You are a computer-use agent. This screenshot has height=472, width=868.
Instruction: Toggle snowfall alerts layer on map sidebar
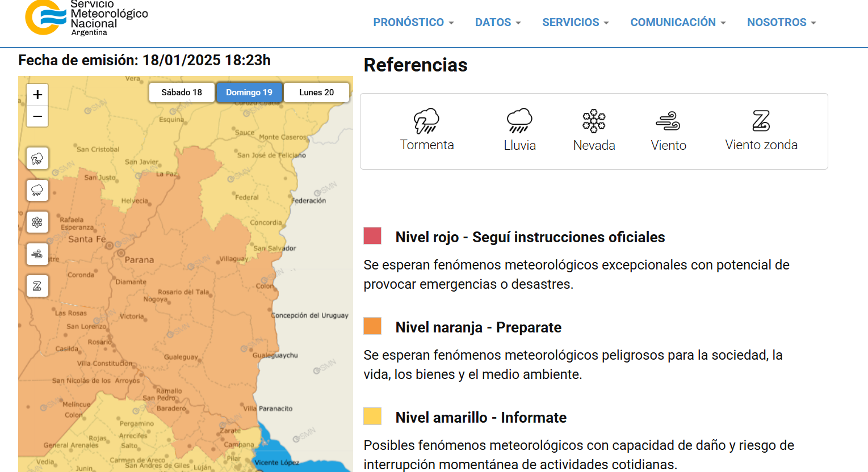click(x=37, y=222)
